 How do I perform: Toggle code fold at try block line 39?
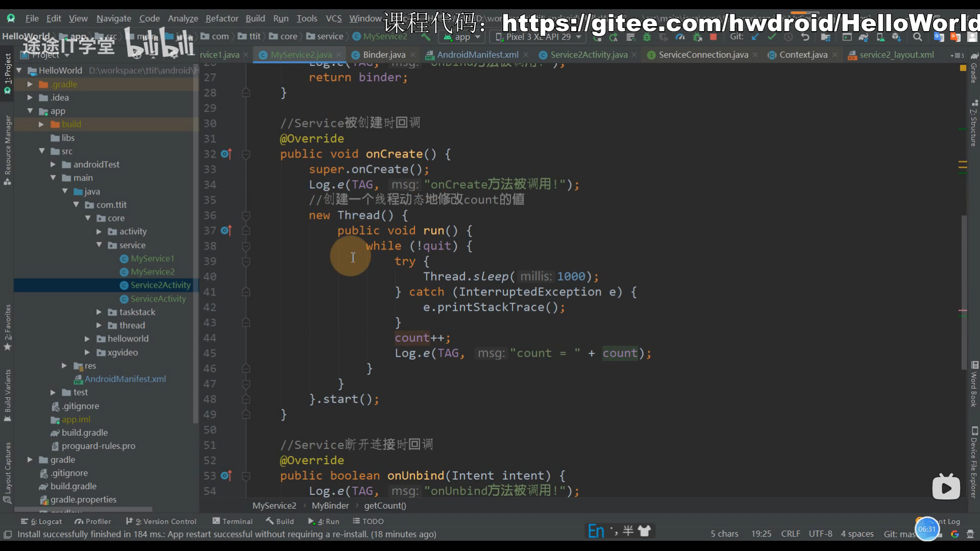[246, 261]
